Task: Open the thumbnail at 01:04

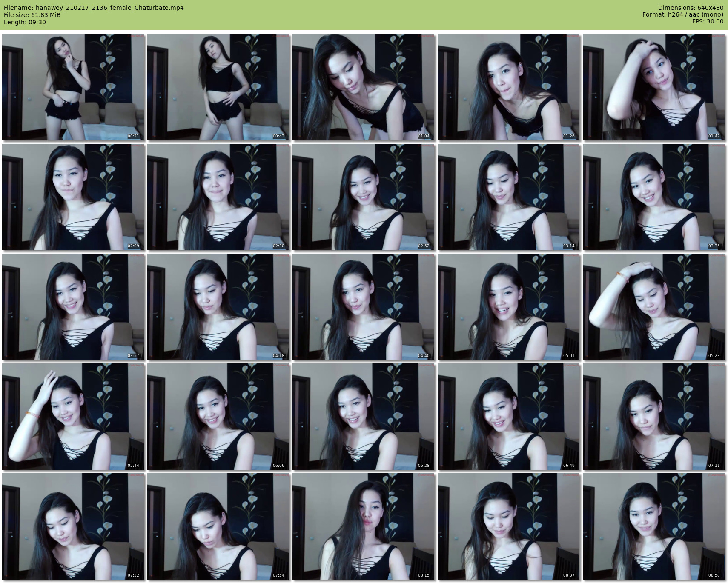Action: tap(363, 87)
